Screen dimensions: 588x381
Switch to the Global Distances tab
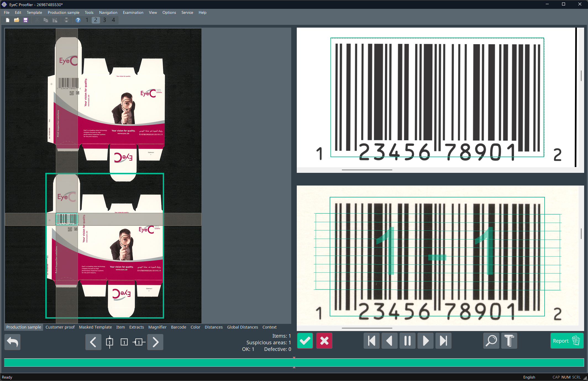pyautogui.click(x=243, y=327)
